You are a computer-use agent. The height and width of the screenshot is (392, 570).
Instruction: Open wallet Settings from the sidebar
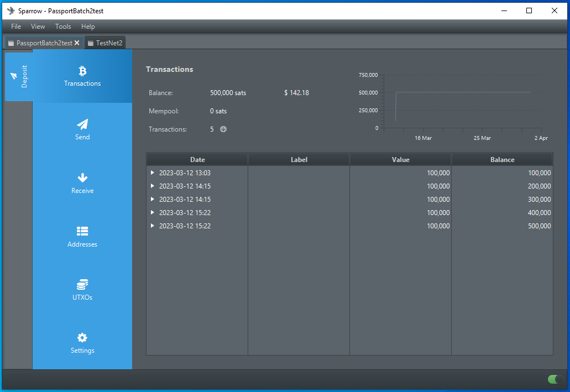pos(82,343)
